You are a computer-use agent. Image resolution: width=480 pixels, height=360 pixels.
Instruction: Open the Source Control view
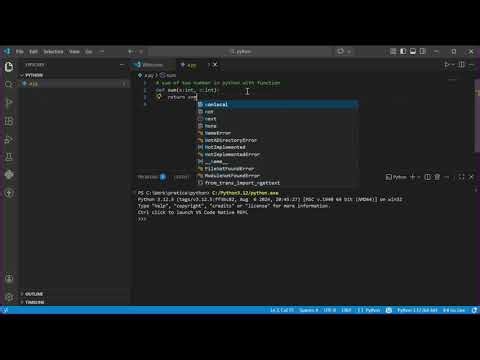click(9, 103)
